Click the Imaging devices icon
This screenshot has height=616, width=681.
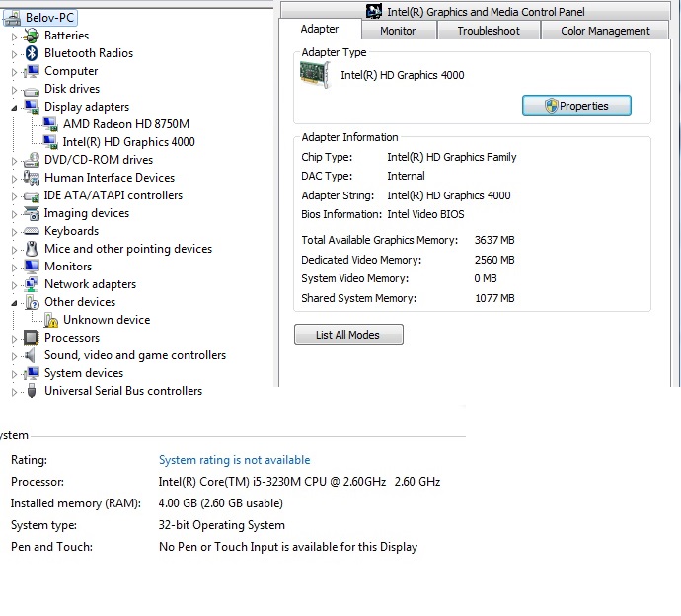(x=32, y=213)
